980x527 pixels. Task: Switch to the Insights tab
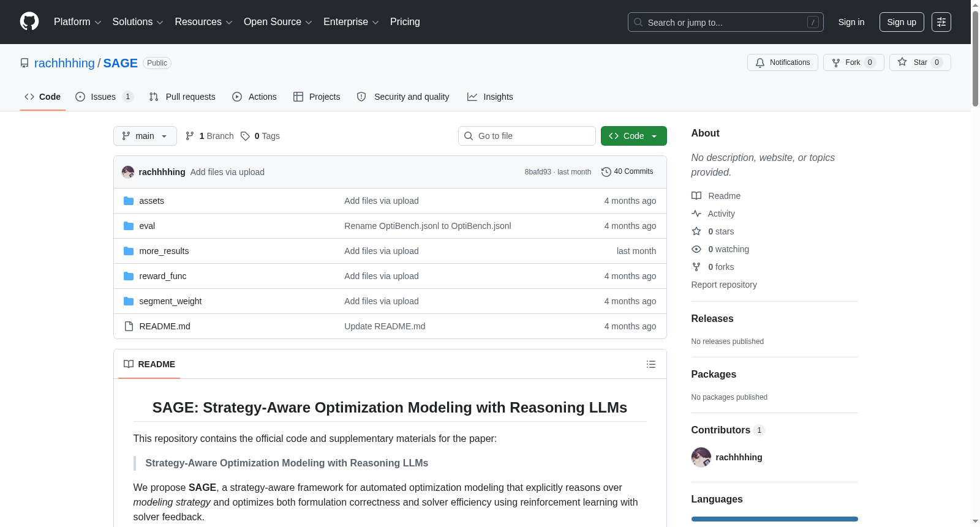coord(490,97)
